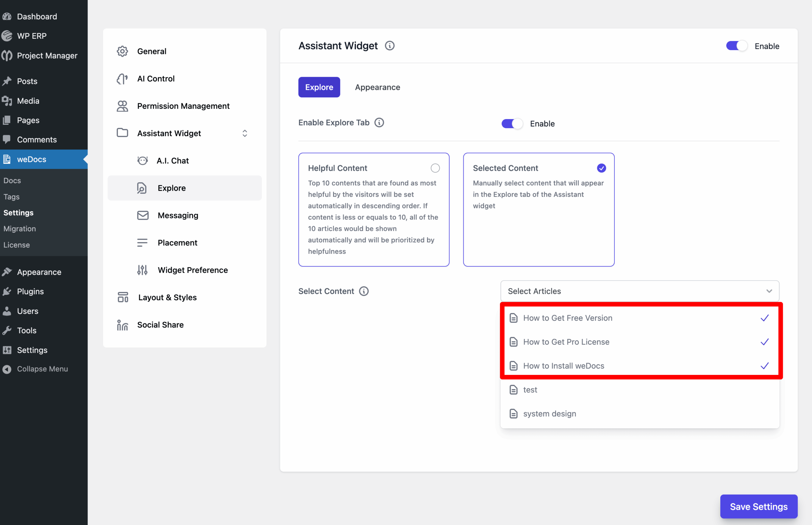
Task: Click info icon beside Assistant Widget title
Action: point(390,46)
